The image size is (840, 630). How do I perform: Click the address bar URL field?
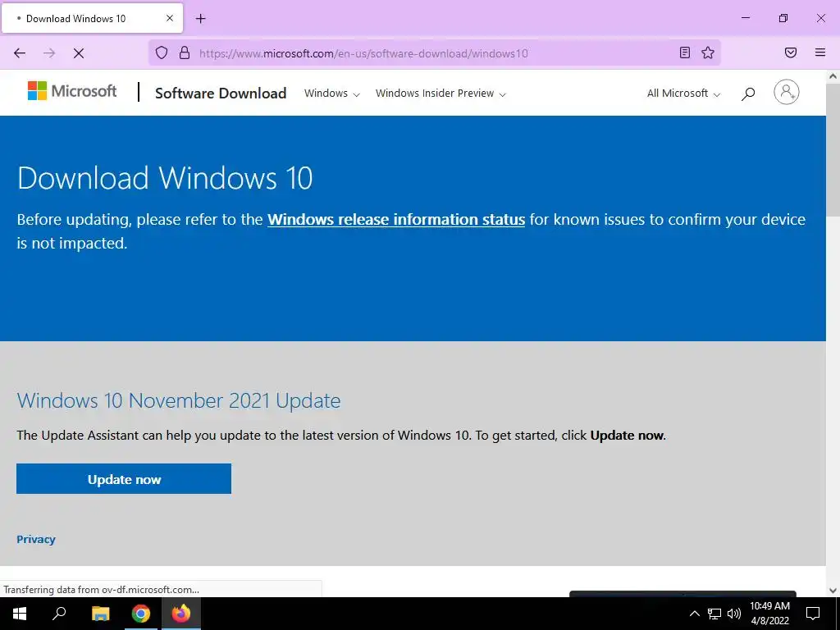pyautogui.click(x=434, y=53)
